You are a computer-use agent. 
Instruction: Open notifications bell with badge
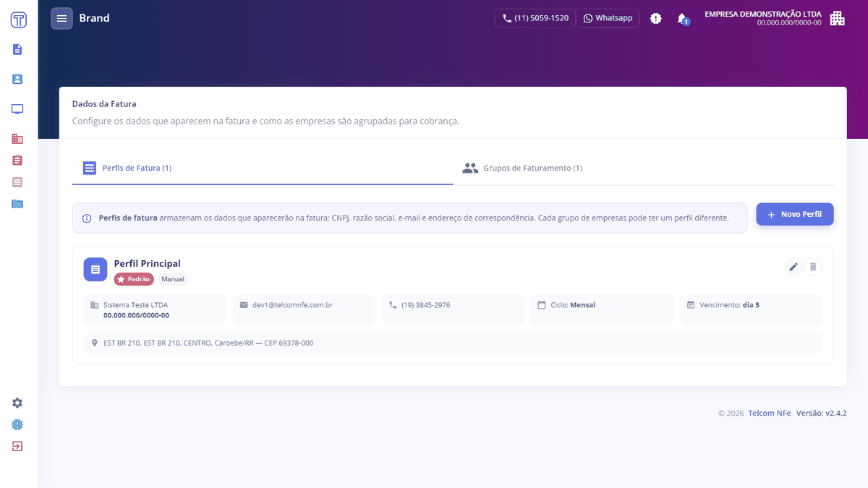[x=682, y=19]
